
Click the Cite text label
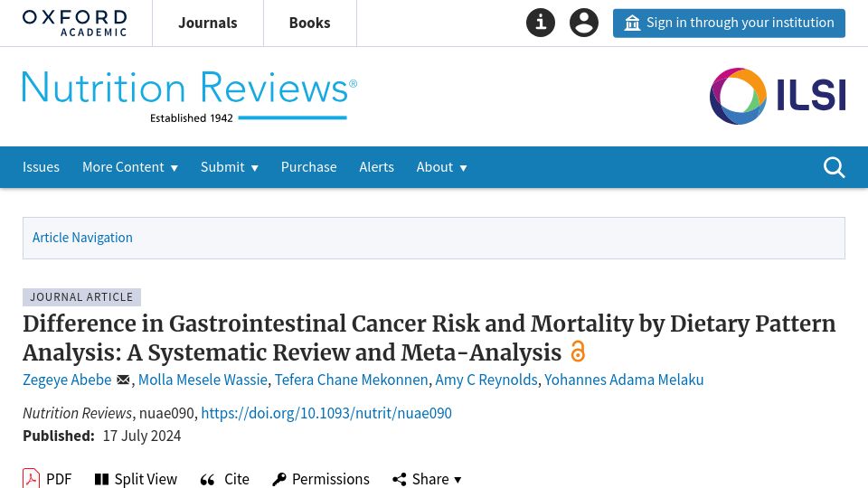pyautogui.click(x=236, y=479)
